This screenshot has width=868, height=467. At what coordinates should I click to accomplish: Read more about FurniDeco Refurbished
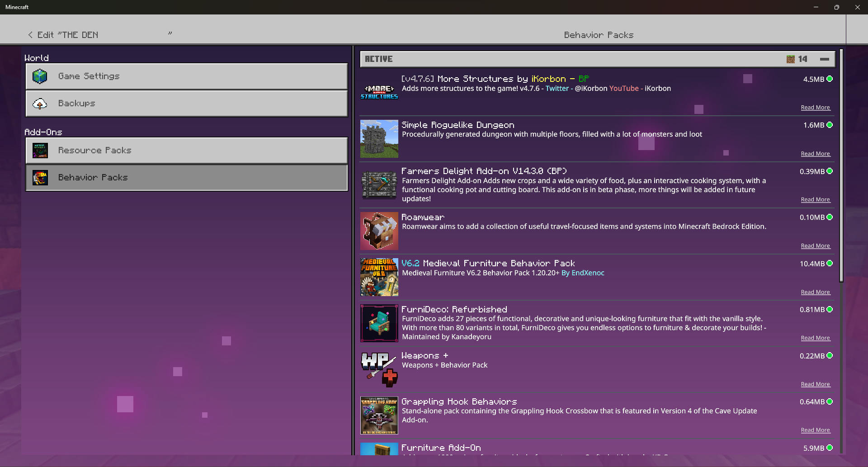pyautogui.click(x=816, y=338)
